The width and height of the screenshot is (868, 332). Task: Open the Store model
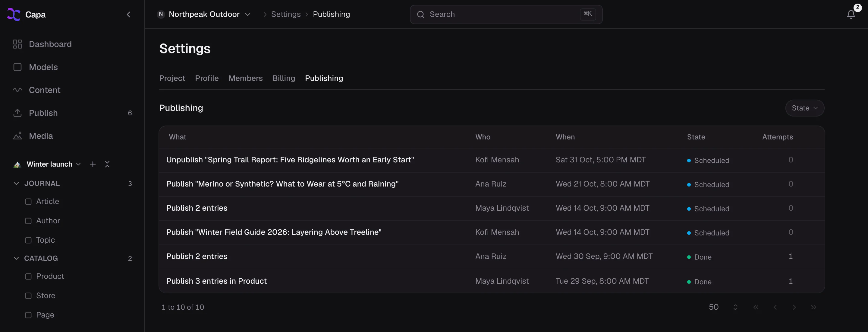coord(46,295)
